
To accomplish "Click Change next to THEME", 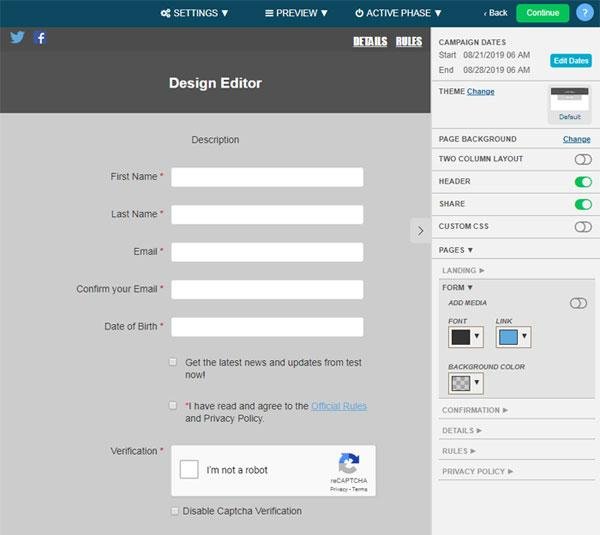I will coord(481,91).
